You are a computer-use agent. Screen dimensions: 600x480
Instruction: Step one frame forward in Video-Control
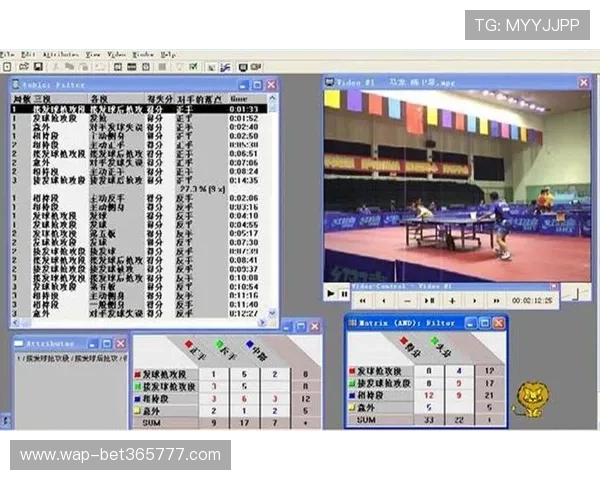coord(474,299)
